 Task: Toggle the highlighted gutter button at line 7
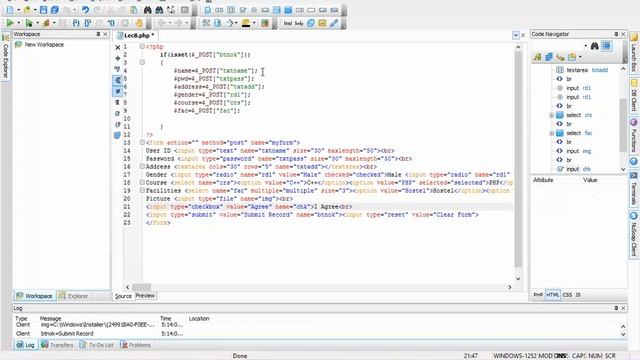[x=118, y=91]
